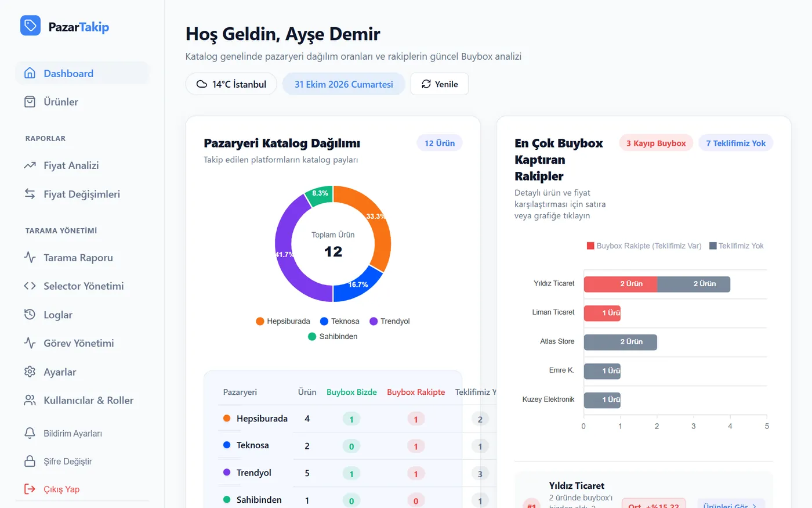
Task: Open Kullanıcılar & Roller page
Action: click(82, 400)
